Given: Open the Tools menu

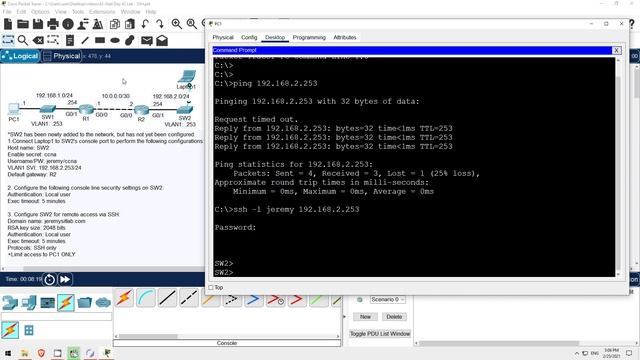Looking at the screenshot, I should click(x=78, y=11).
